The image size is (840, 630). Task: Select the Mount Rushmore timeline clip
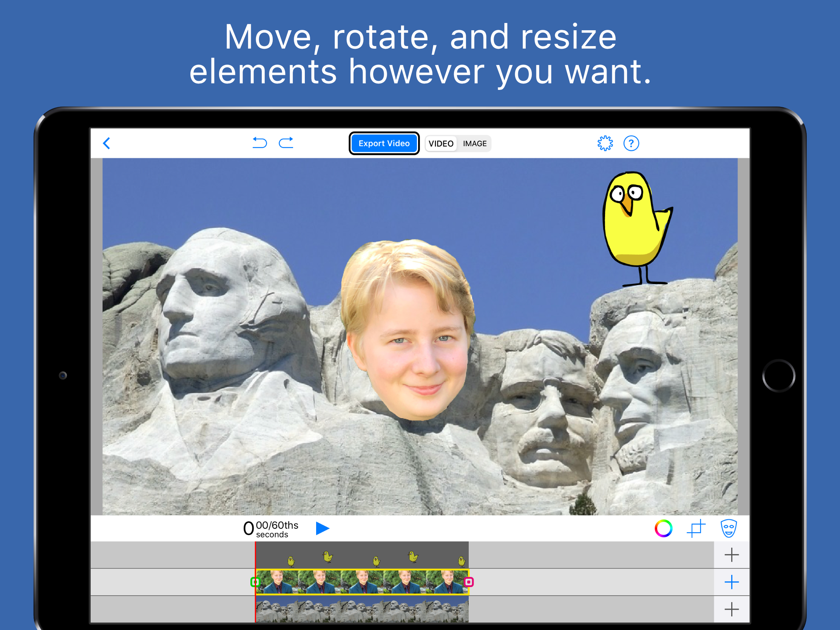(x=362, y=610)
